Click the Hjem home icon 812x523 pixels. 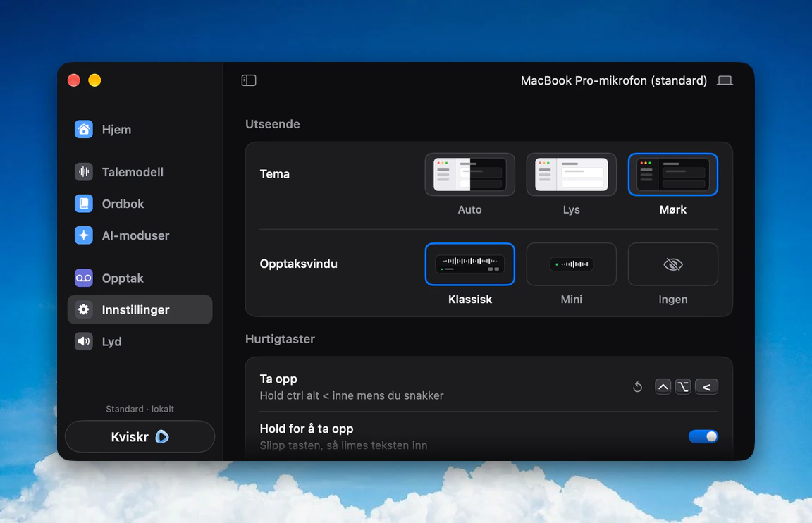(x=83, y=129)
